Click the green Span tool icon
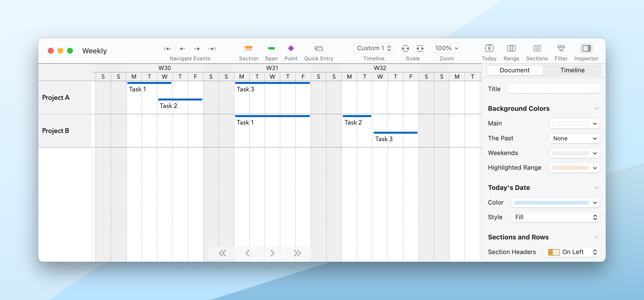Viewport: 644px width, 300px height. (x=271, y=48)
